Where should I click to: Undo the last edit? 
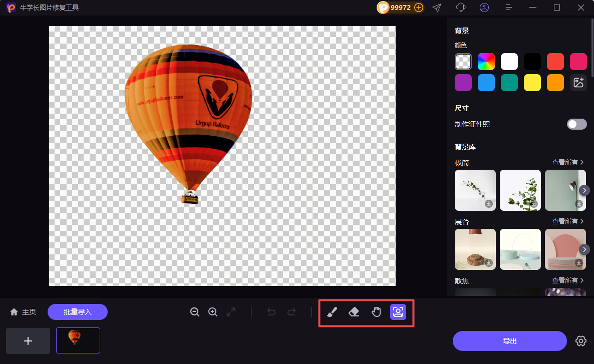coord(271,312)
